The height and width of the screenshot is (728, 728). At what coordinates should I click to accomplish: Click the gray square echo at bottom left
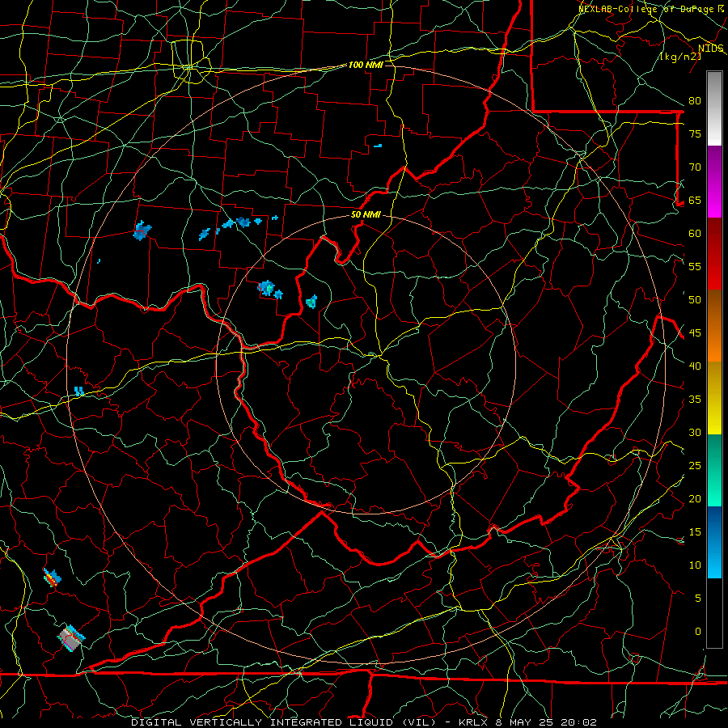click(x=71, y=639)
